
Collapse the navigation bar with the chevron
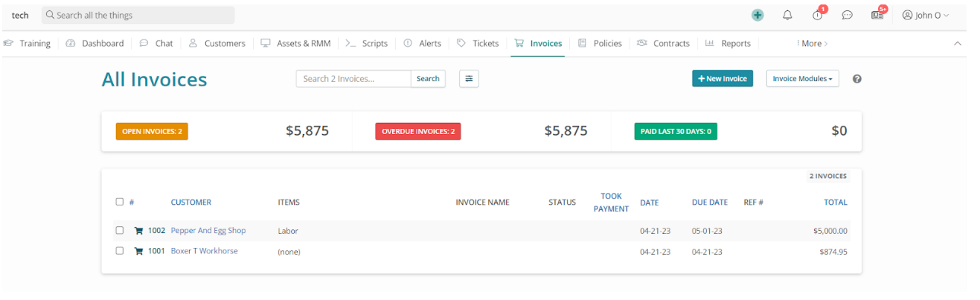pos(957,43)
